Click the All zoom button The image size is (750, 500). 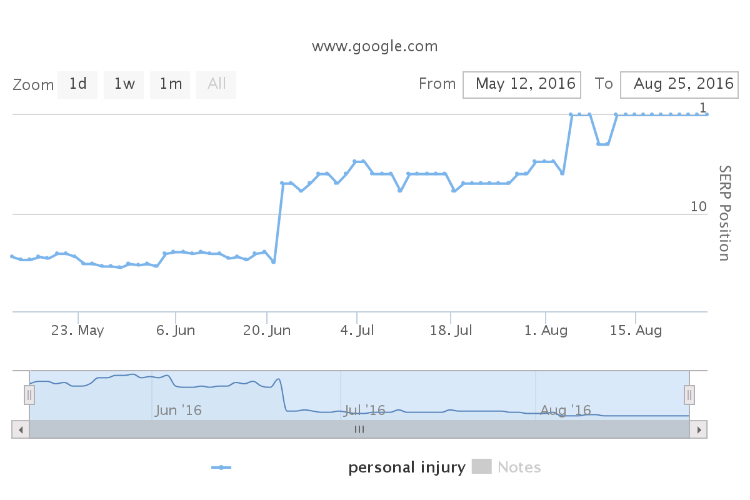tap(216, 85)
